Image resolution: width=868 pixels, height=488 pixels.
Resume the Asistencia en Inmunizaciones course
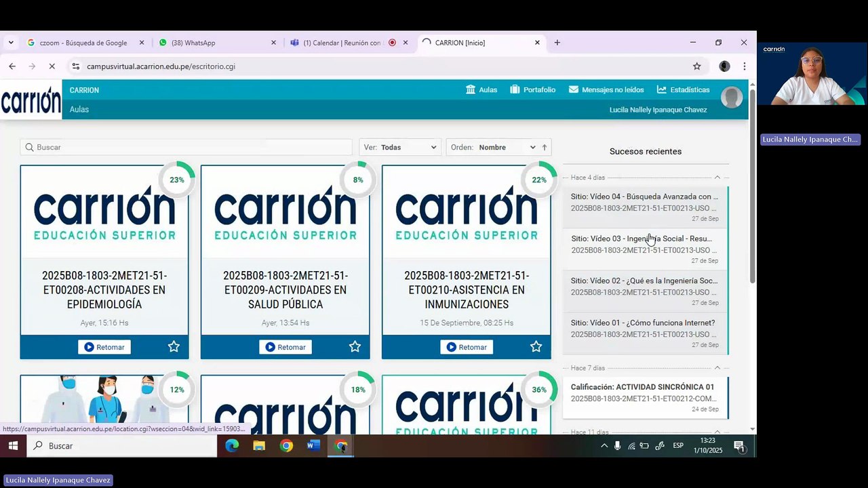[467, 347]
